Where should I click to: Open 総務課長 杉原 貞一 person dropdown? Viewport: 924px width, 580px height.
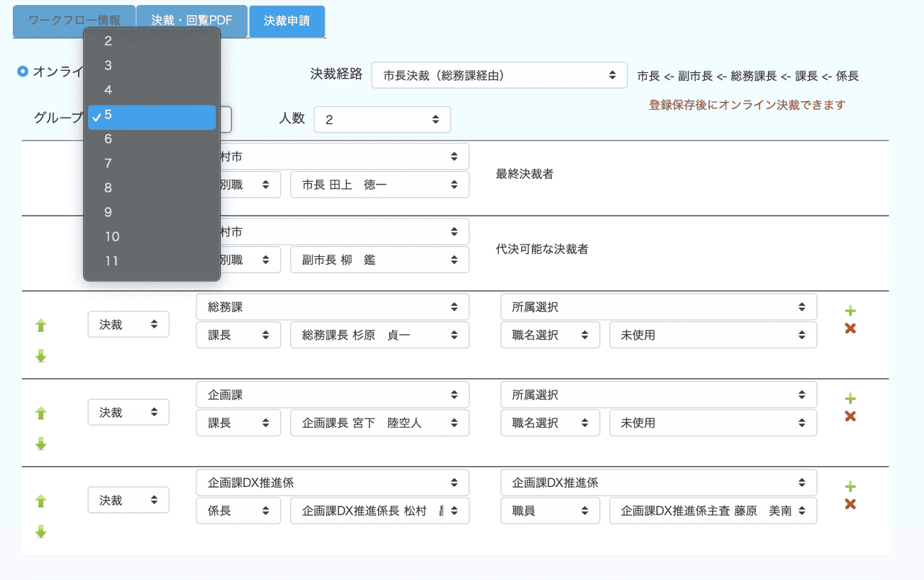click(x=380, y=335)
